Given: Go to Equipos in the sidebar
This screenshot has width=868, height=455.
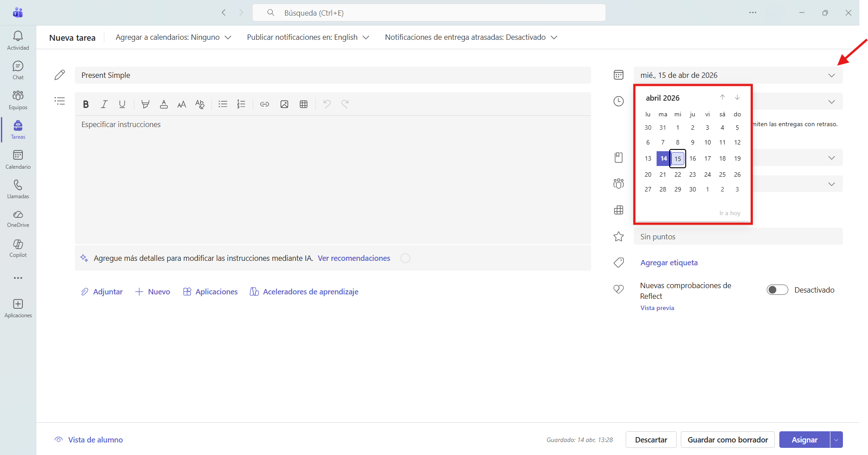Looking at the screenshot, I should (x=18, y=100).
